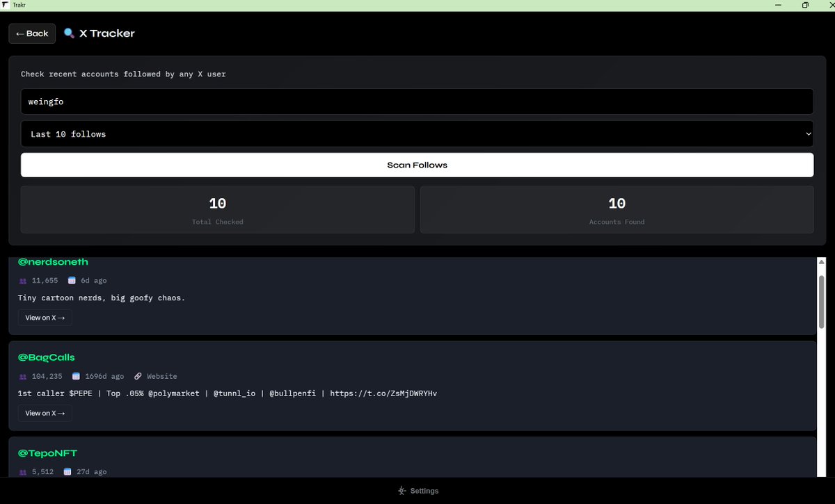Screen dimensions: 835x504
Task: Click calendar icon beside 6d ago
Action: [x=72, y=281]
